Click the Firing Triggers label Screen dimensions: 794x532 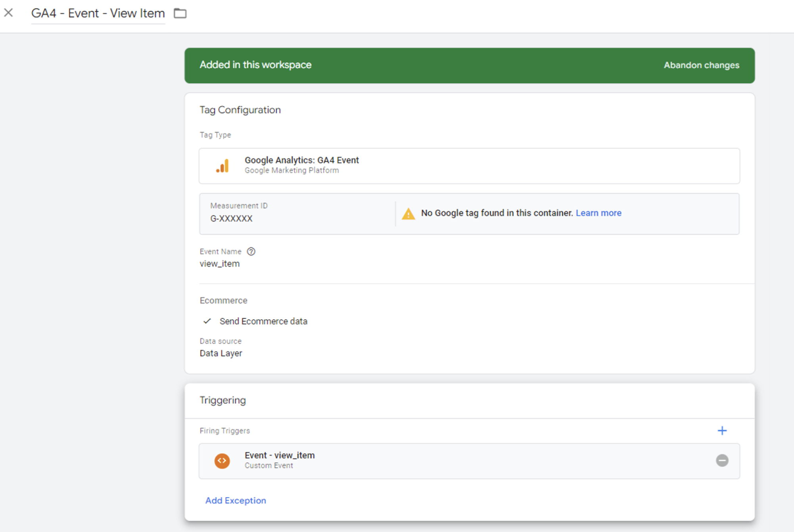(224, 431)
